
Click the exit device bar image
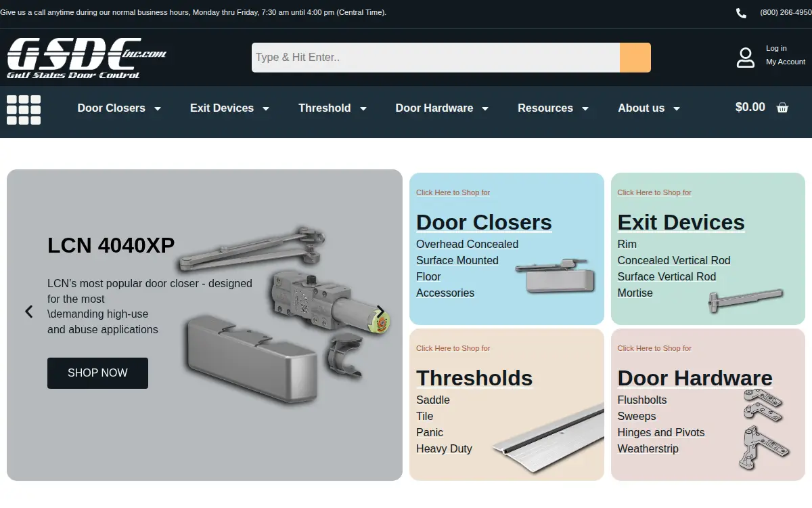tap(746, 300)
